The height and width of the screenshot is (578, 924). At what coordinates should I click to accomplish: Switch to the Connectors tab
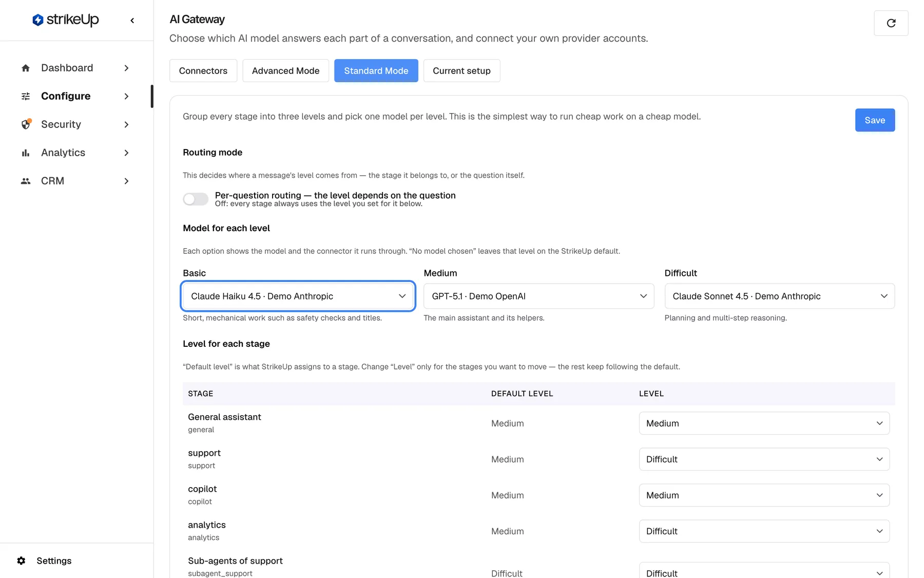(203, 70)
